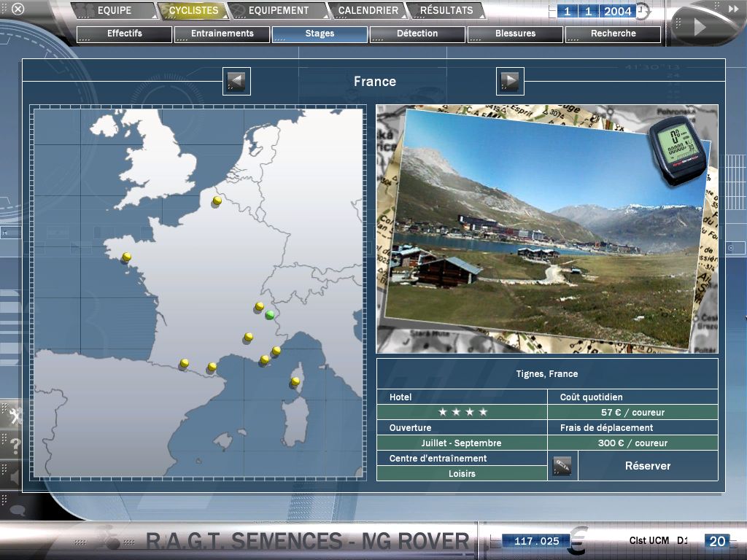This screenshot has height=560, width=747.
Task: Open the chat speech bubble icon
Action: click(x=15, y=510)
